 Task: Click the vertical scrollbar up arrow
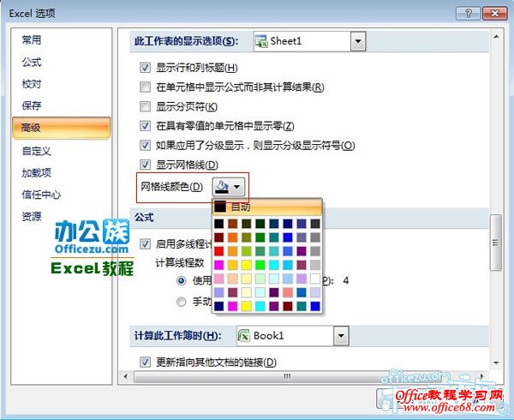496,37
